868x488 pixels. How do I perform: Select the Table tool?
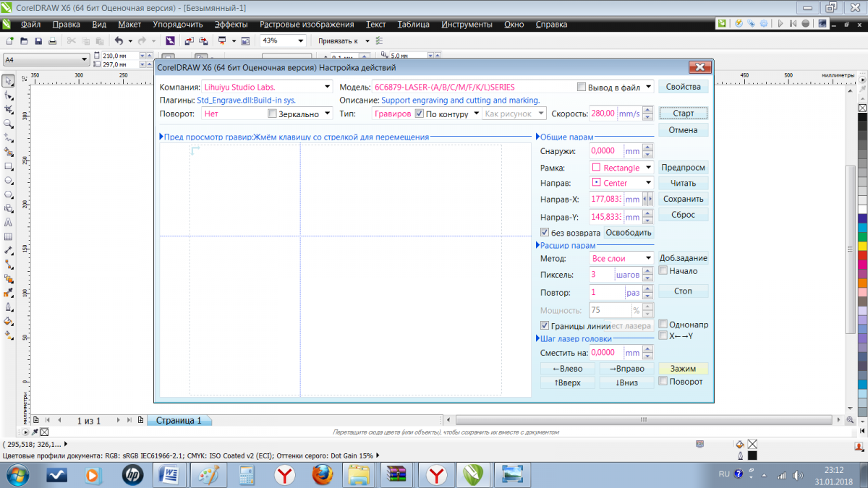click(x=8, y=236)
